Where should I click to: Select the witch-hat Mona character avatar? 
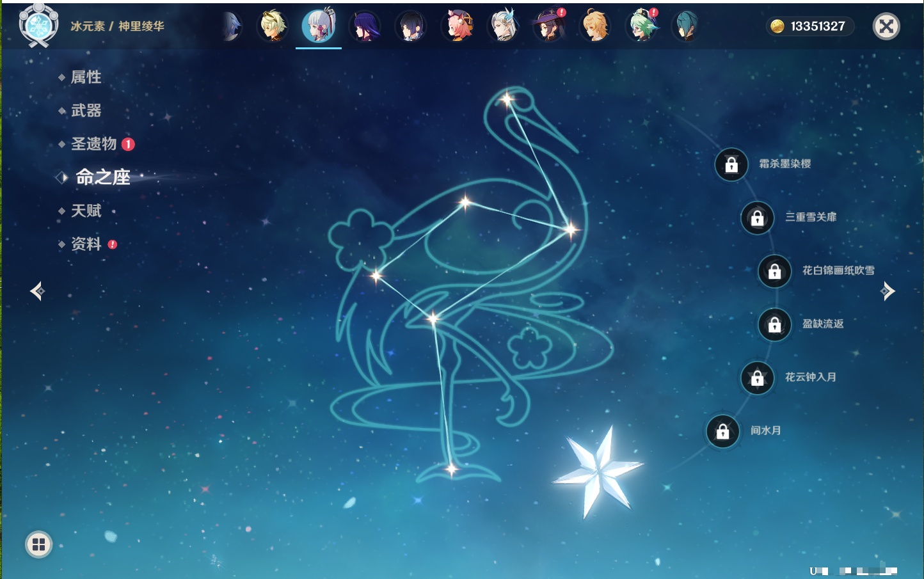coord(550,27)
